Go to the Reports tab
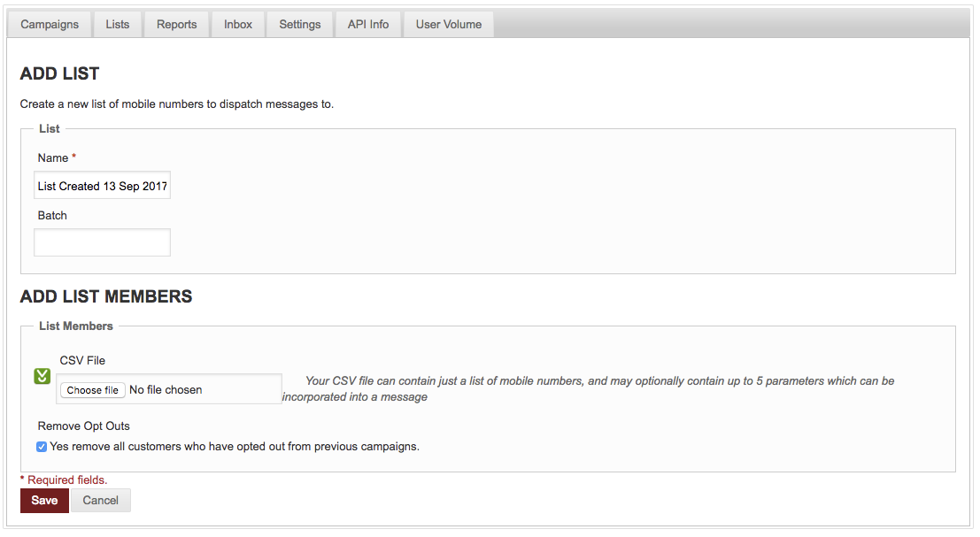 [177, 24]
